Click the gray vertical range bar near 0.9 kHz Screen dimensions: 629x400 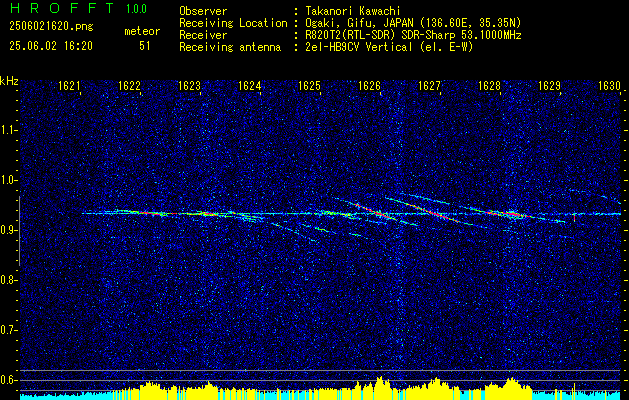[19, 231]
